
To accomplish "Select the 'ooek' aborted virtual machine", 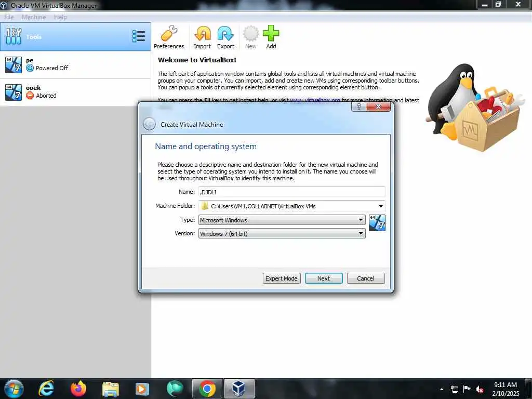I will [75, 92].
